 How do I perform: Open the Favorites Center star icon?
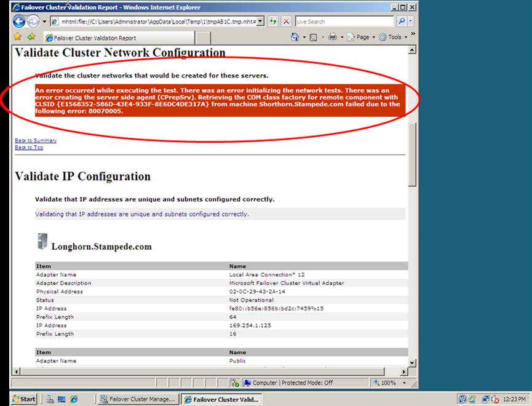pos(18,37)
